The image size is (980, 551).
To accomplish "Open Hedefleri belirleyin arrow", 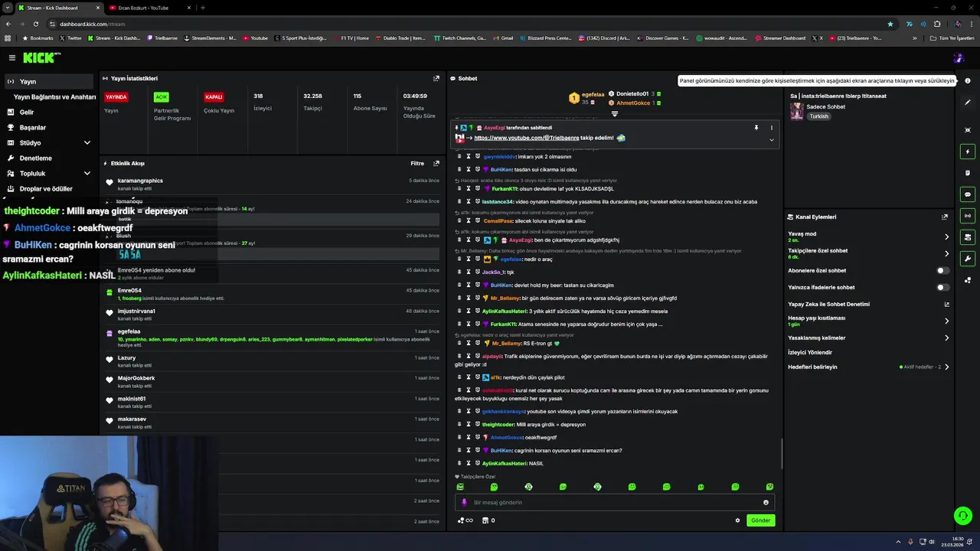I will [946, 367].
